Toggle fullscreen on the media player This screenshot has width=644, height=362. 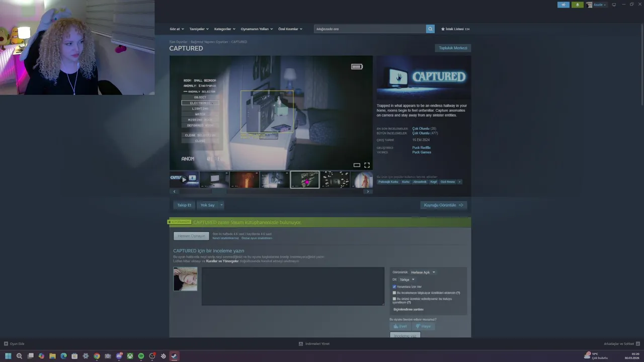367,165
